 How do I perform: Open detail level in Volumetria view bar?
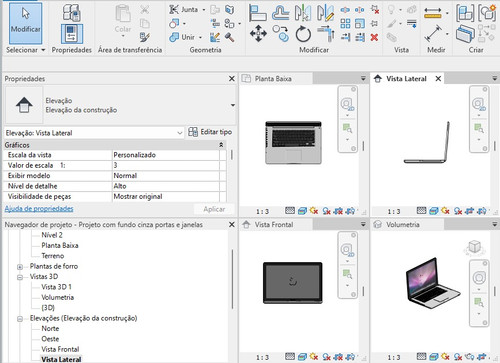(421, 357)
